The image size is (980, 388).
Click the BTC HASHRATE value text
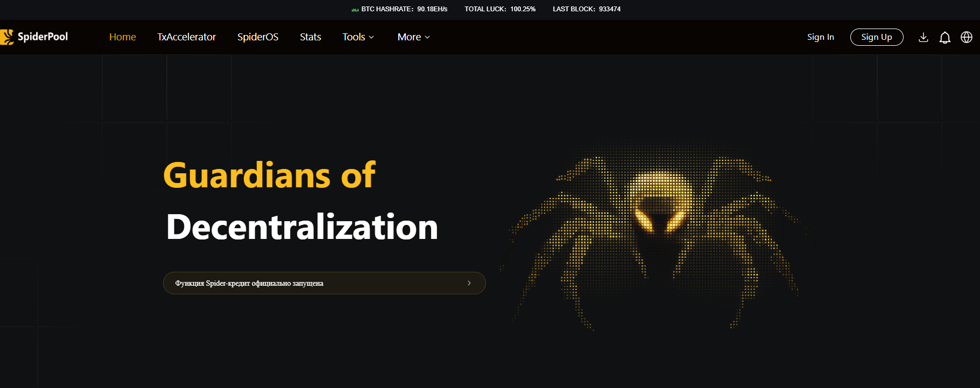[x=432, y=9]
